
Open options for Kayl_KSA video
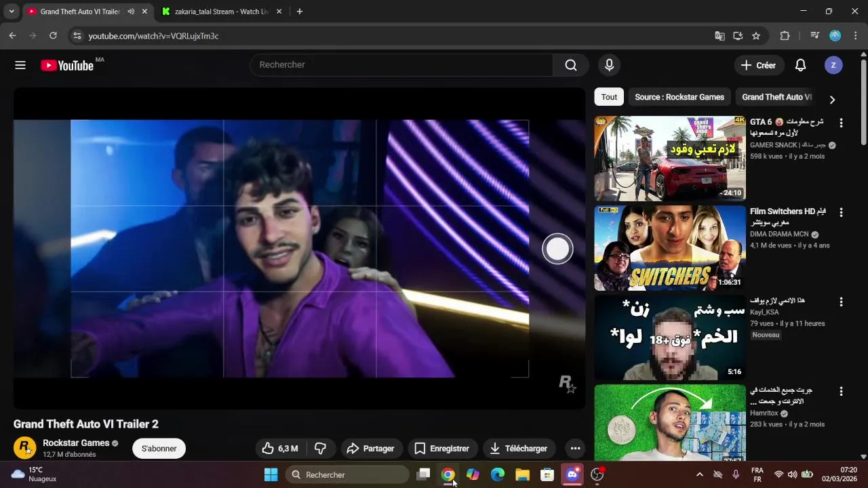point(841,302)
